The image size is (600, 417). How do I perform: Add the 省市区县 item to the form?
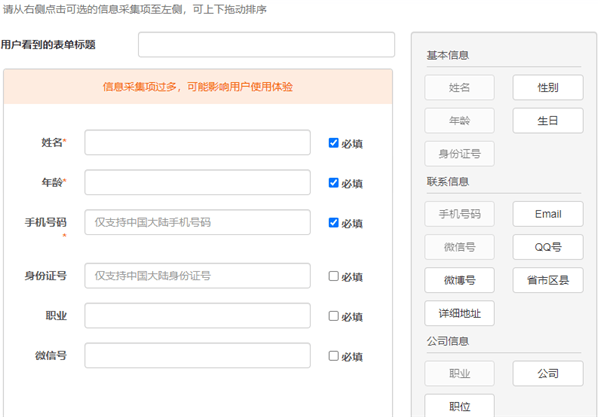(x=548, y=280)
